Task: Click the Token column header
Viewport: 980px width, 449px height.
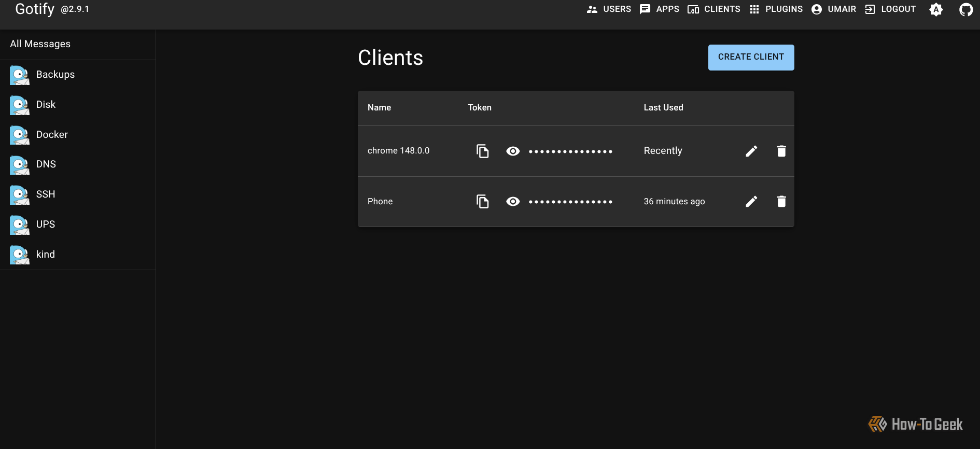Action: (x=480, y=108)
